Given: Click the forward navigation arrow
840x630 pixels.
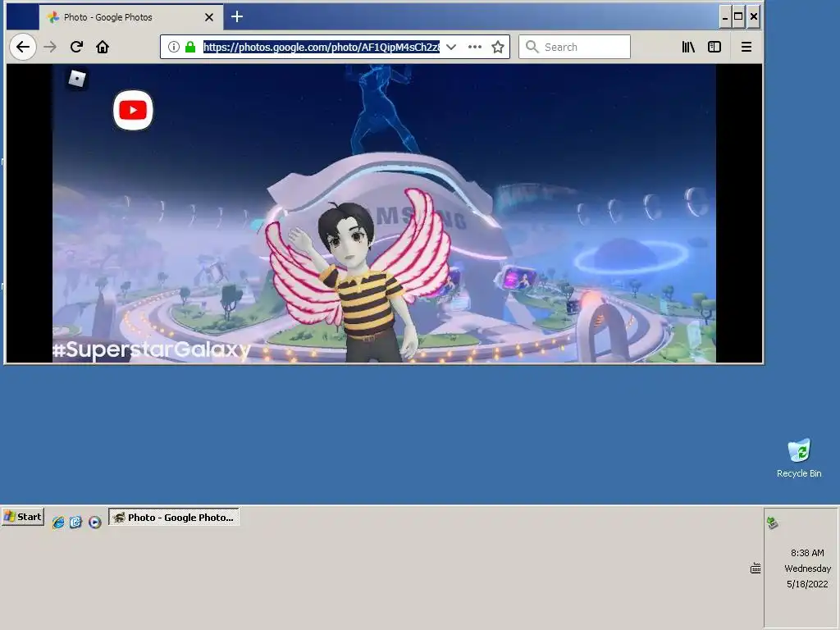Looking at the screenshot, I should 50,47.
